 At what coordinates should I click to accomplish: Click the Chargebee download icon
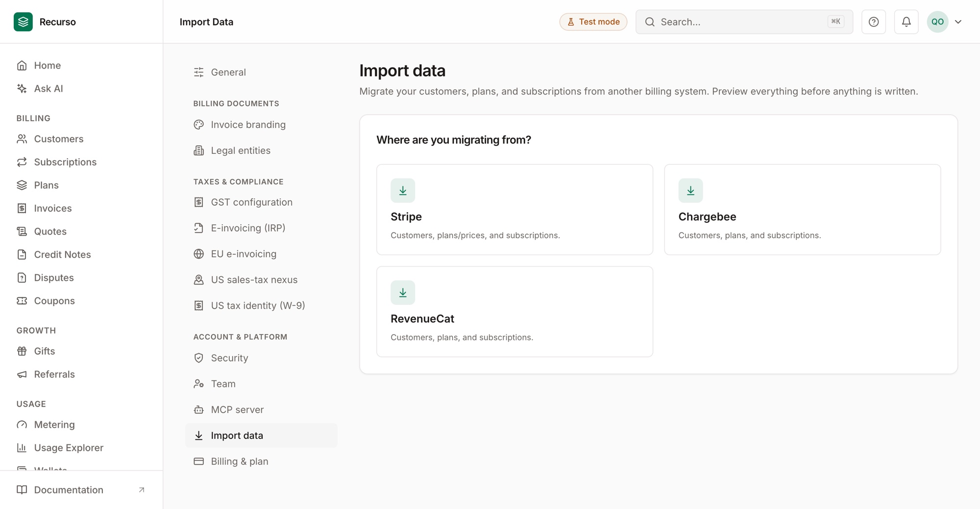pos(690,191)
